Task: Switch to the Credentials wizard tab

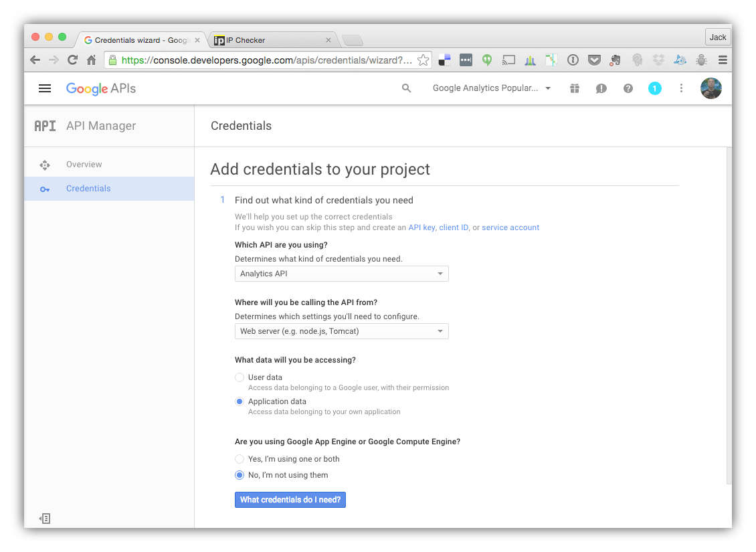Action: point(140,40)
